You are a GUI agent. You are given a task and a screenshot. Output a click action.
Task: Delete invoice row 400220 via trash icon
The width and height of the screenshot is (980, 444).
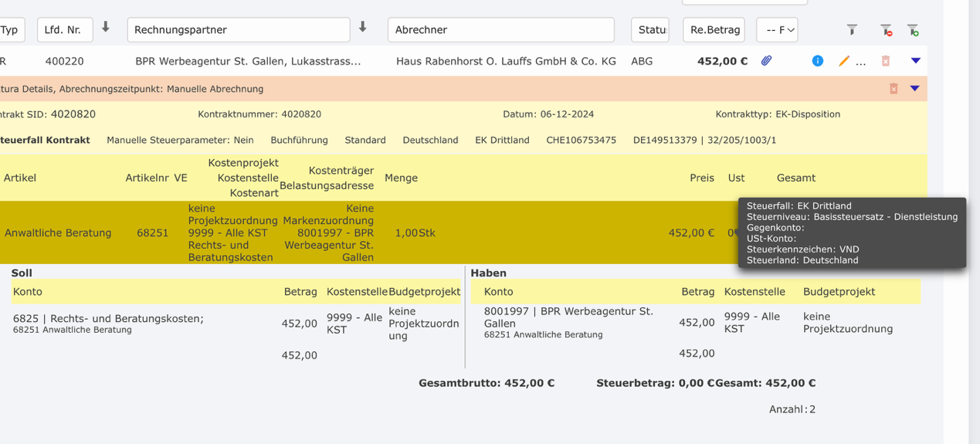886,61
